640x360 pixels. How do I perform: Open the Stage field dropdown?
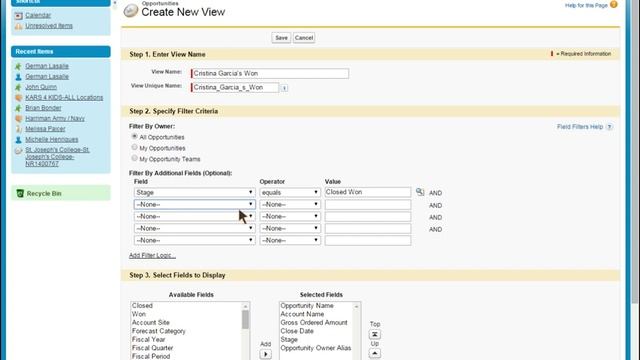194,192
